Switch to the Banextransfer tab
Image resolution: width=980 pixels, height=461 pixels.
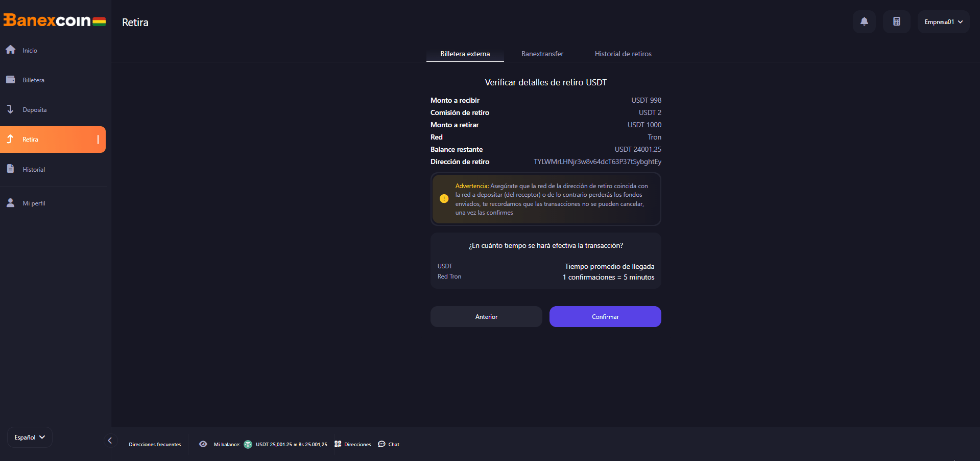(542, 54)
